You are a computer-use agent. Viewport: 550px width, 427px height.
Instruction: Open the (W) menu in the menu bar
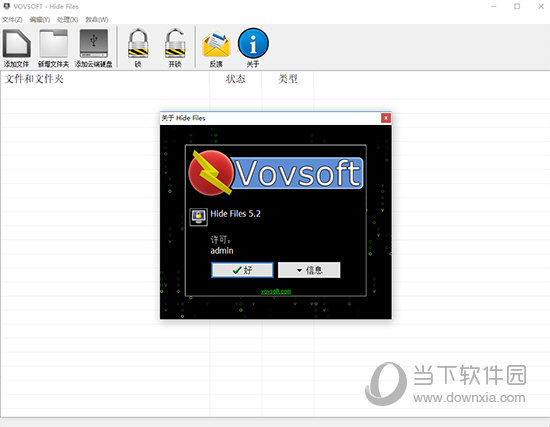click(x=97, y=19)
